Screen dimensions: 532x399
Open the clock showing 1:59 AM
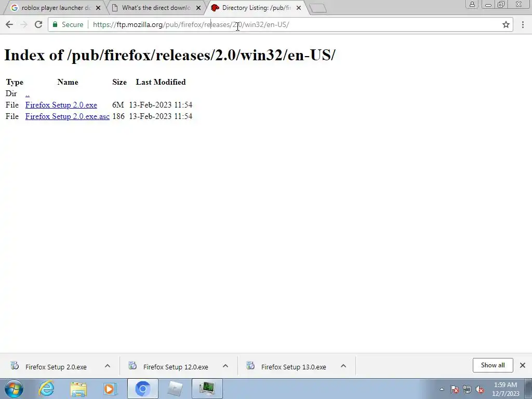tap(506, 389)
